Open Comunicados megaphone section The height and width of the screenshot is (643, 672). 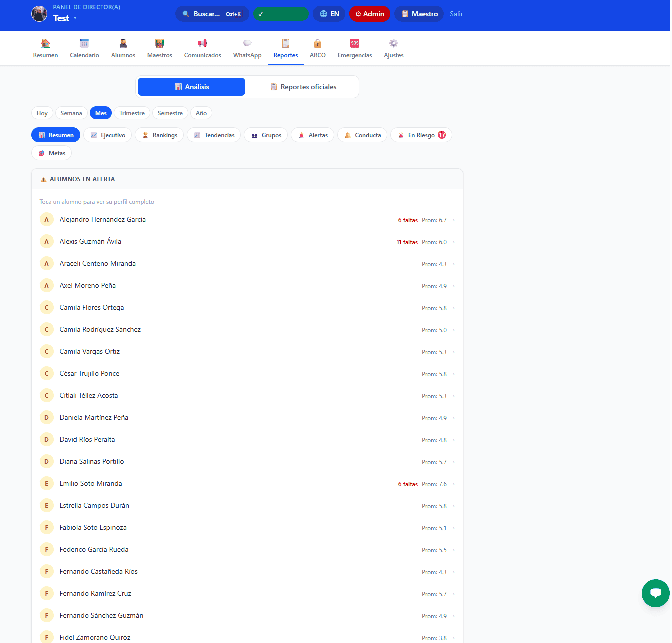(203, 48)
